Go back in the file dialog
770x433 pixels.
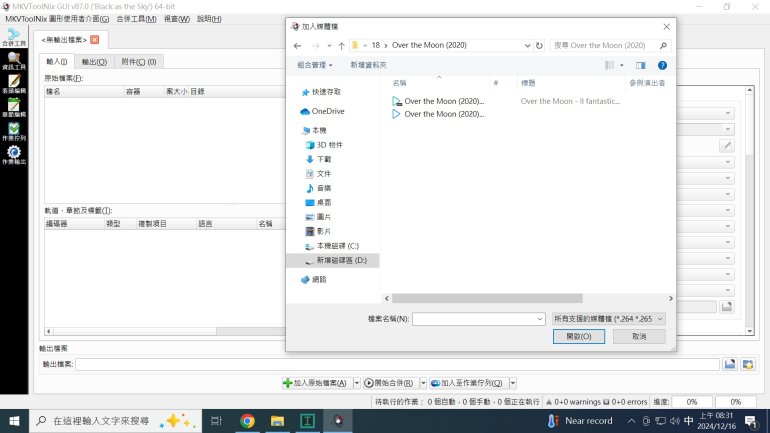298,46
